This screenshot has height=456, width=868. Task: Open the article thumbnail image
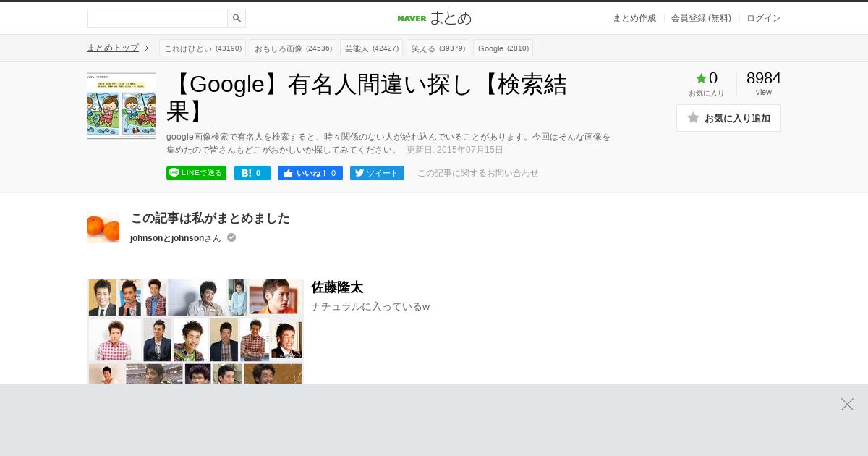121,106
